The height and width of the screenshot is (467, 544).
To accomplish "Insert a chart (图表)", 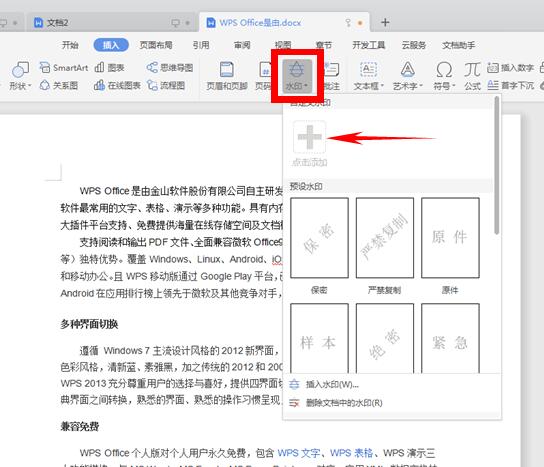I will 109,67.
